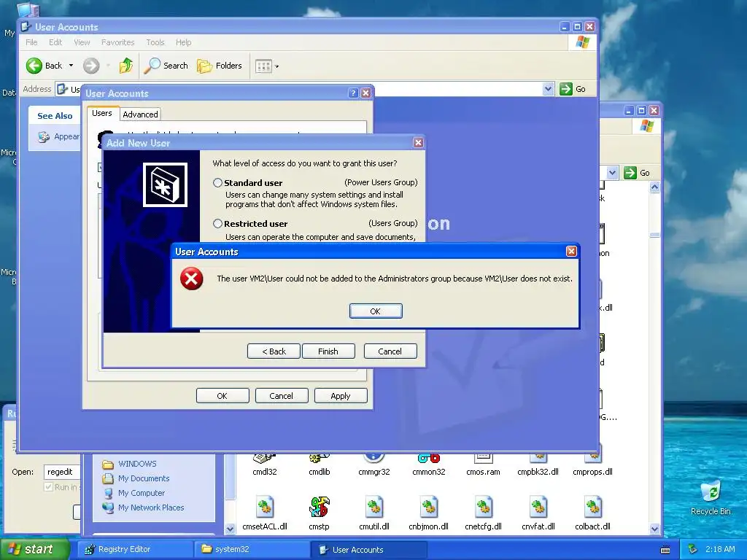
Task: Select the cmstp file icon
Action: click(x=320, y=513)
